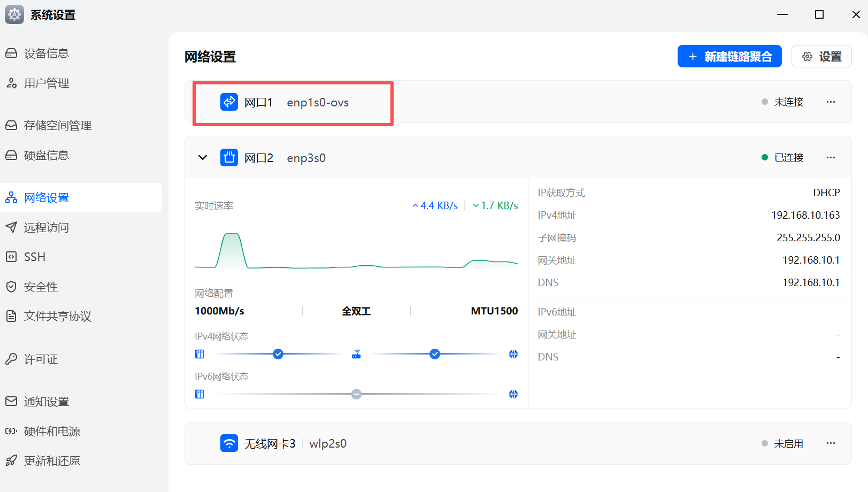
Task: Open more options for 无线网卡3
Action: click(831, 443)
